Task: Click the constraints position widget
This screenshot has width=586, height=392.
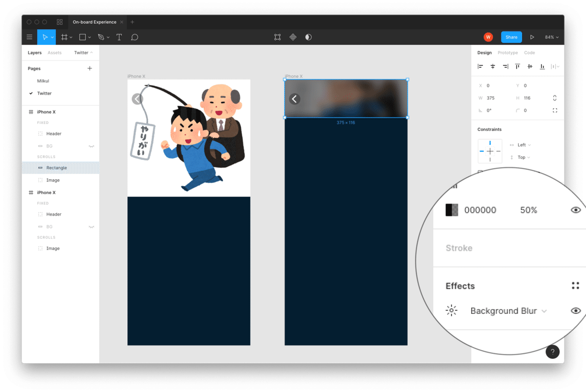Action: [490, 151]
